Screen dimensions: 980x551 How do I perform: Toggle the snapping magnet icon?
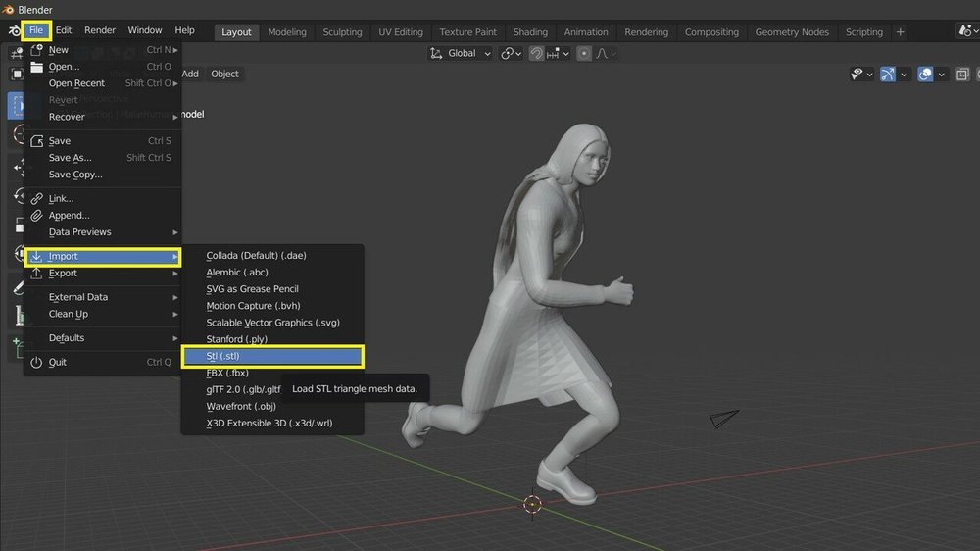(x=537, y=53)
